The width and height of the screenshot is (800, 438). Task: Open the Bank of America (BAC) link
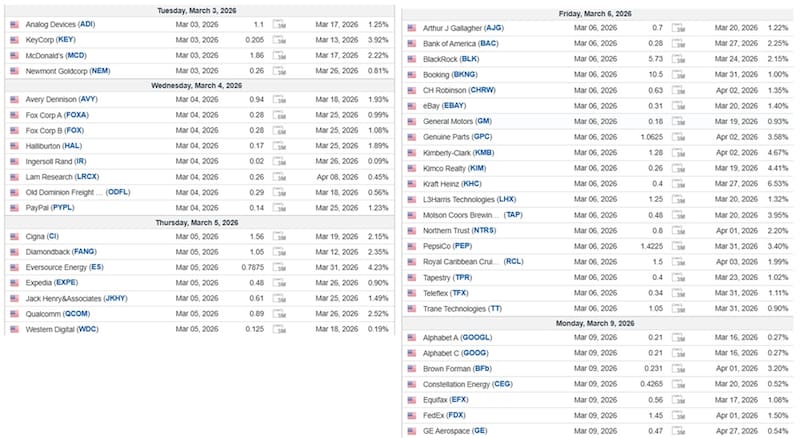coord(460,43)
